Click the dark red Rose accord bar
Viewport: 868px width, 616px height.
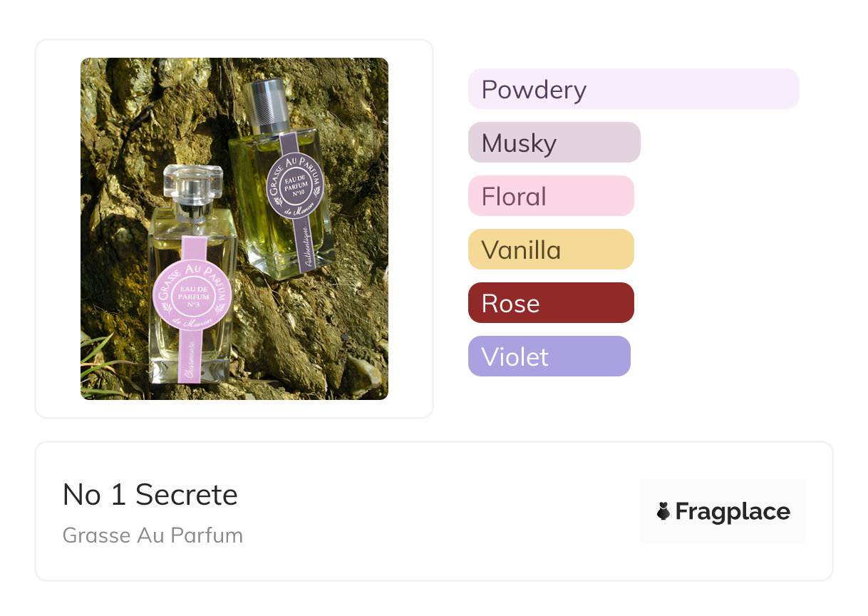(x=550, y=303)
